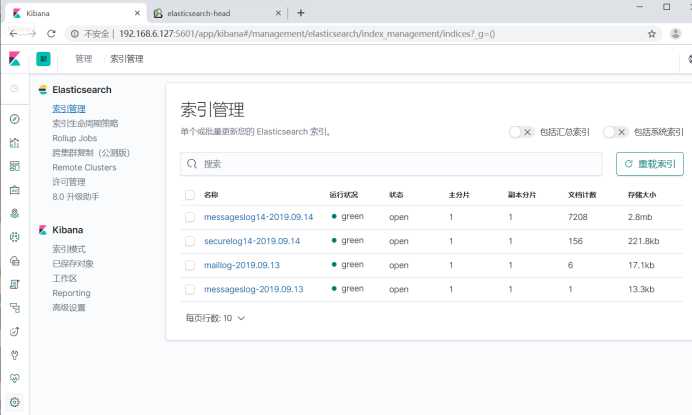The width and height of the screenshot is (692, 415).
Task: Open index lifecycle policies below 索引管理
Action: tap(85, 123)
